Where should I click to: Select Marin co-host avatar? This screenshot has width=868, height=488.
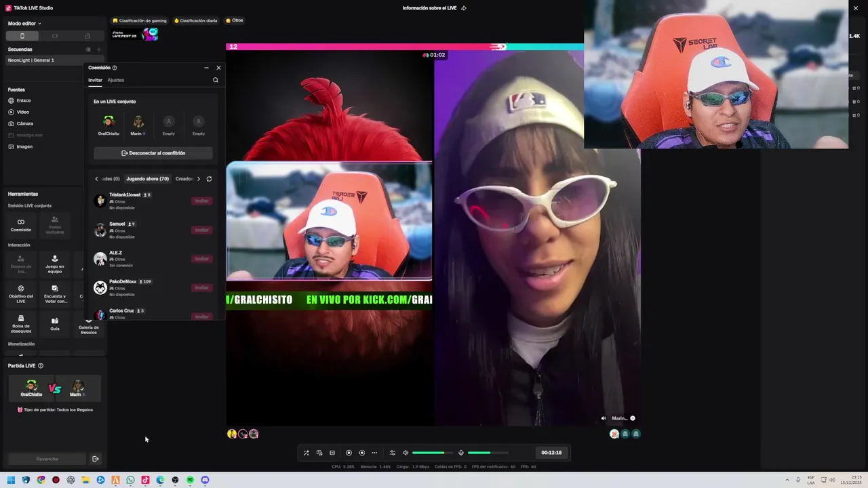tap(138, 122)
